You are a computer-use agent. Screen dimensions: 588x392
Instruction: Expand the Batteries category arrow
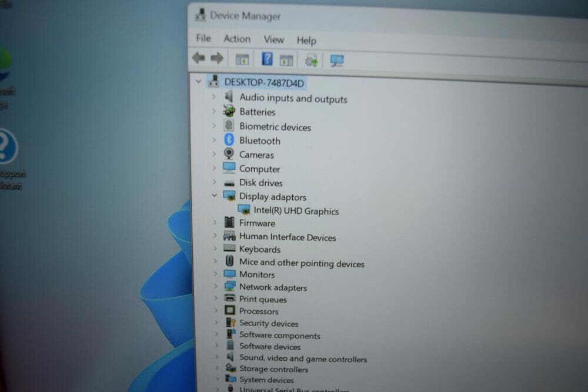214,111
